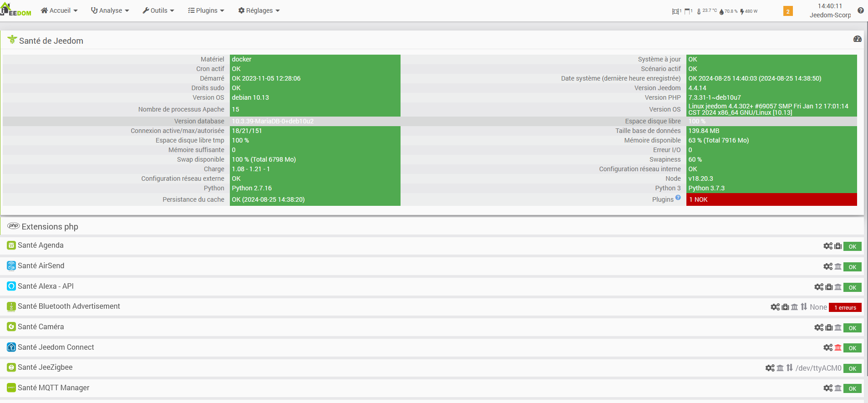Click the AirSend OK status badge

click(x=853, y=267)
